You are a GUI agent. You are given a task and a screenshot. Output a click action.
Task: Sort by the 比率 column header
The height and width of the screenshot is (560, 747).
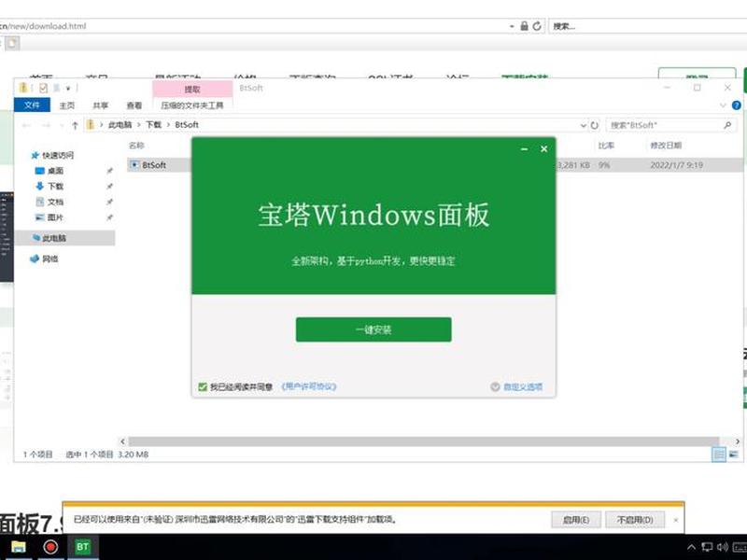(x=606, y=146)
